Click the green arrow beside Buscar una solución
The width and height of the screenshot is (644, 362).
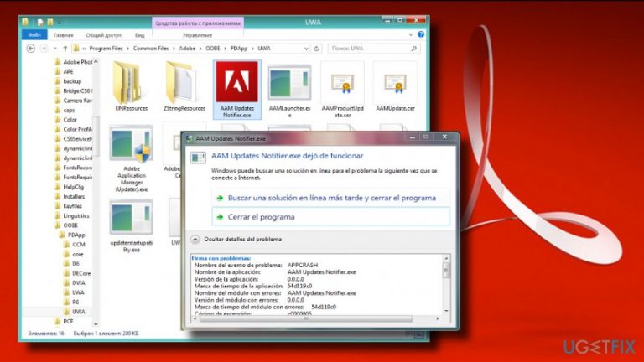point(220,199)
